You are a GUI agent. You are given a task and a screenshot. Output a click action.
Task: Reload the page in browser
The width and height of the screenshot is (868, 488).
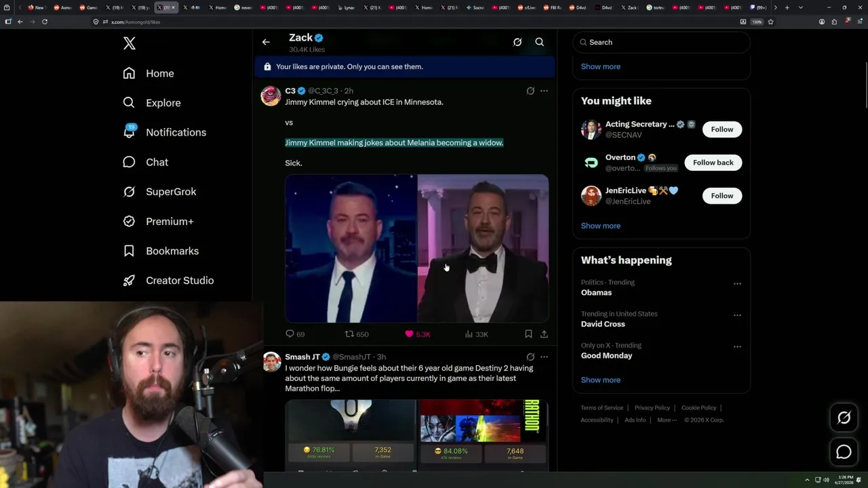pos(45,22)
